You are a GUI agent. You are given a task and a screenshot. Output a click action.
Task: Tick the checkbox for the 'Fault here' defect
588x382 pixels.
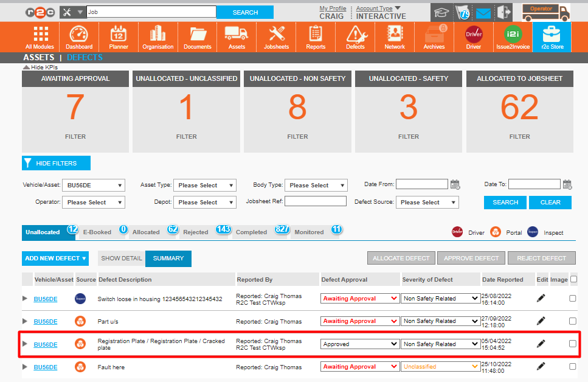[572, 366]
